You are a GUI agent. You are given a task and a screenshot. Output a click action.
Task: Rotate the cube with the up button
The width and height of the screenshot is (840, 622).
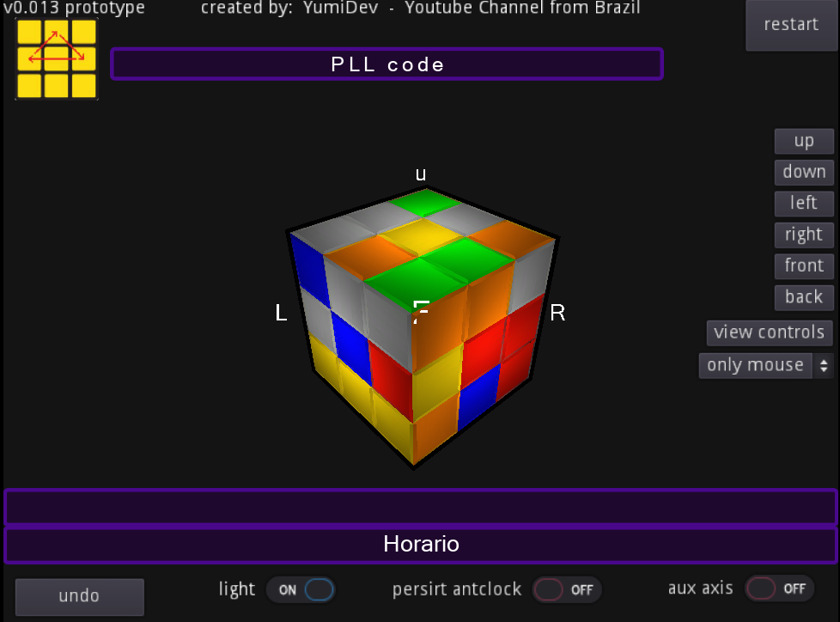click(803, 140)
